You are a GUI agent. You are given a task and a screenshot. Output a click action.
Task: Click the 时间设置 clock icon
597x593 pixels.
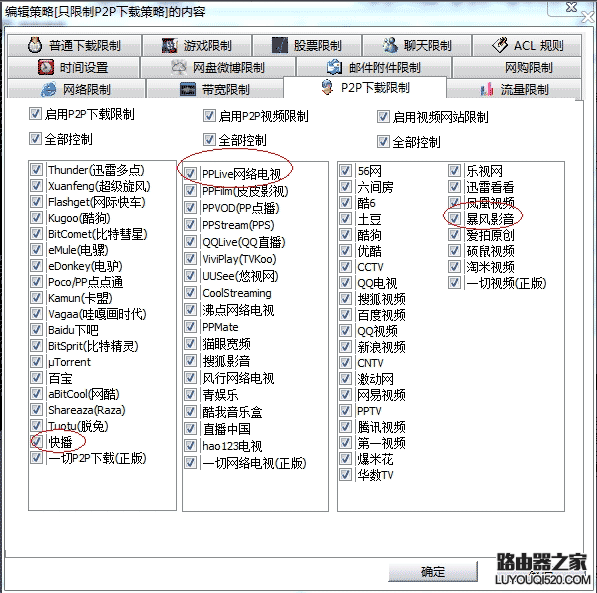[x=46, y=67]
